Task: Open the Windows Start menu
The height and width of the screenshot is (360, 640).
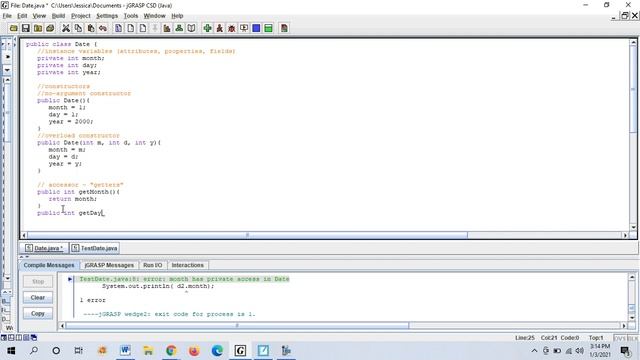Action: click(x=11, y=351)
